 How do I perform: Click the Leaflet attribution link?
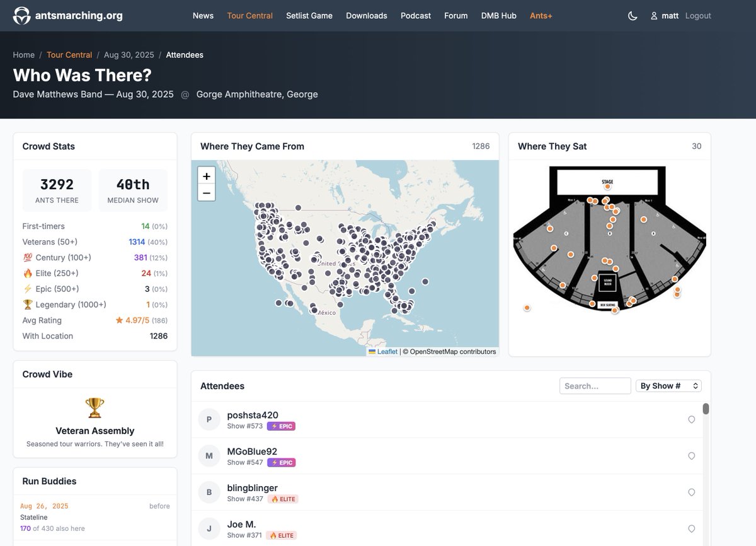pyautogui.click(x=383, y=352)
